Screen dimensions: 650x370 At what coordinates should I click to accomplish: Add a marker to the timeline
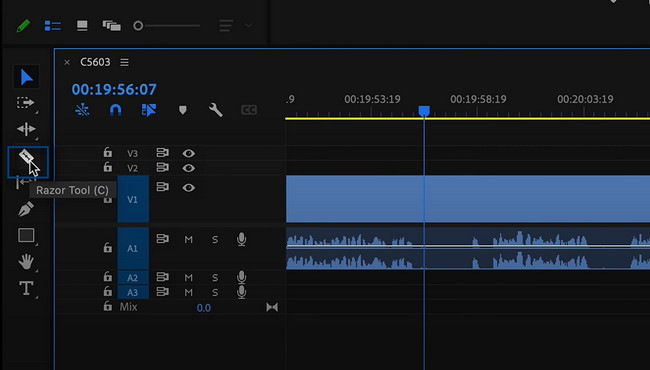point(182,110)
